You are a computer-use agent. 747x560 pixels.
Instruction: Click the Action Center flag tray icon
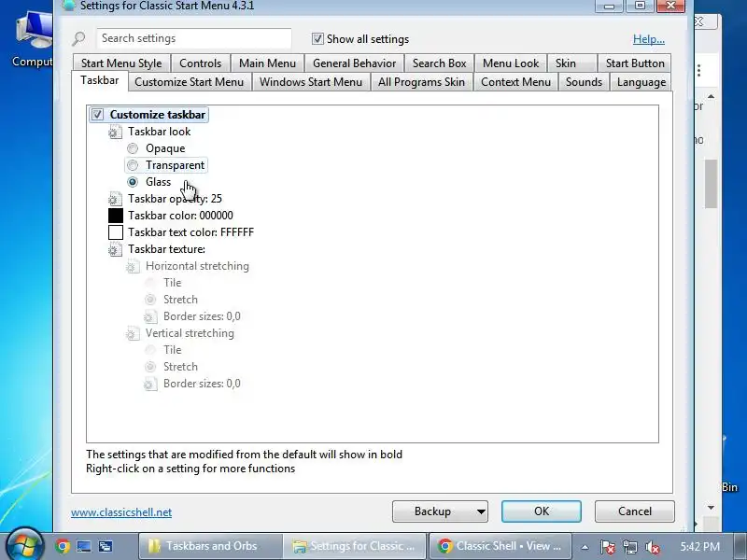tap(608, 547)
